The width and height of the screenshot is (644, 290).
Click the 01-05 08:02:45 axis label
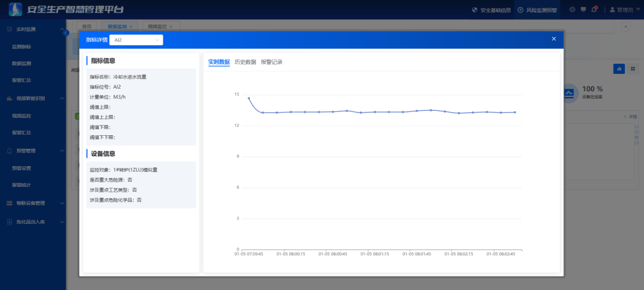501,254
